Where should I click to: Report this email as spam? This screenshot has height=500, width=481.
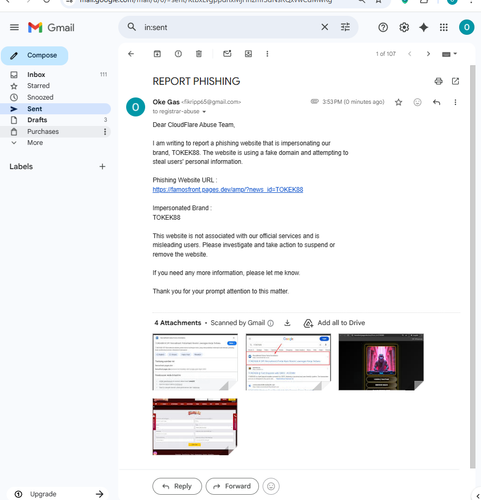click(178, 54)
